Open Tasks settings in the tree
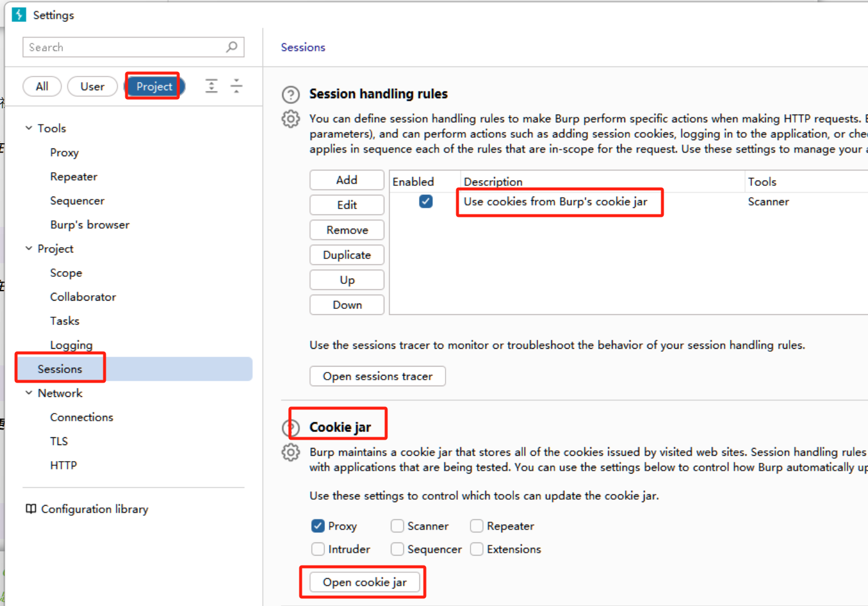This screenshot has height=606, width=868. 65,321
